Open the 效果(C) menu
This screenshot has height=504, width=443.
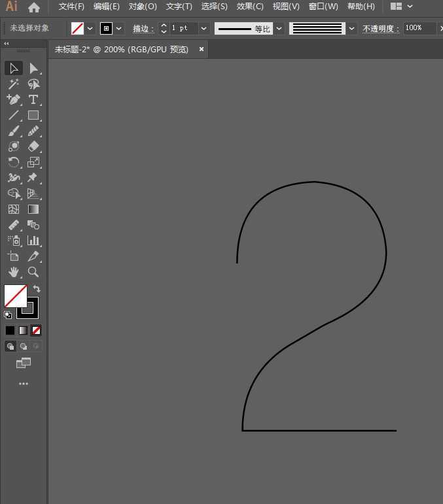250,7
